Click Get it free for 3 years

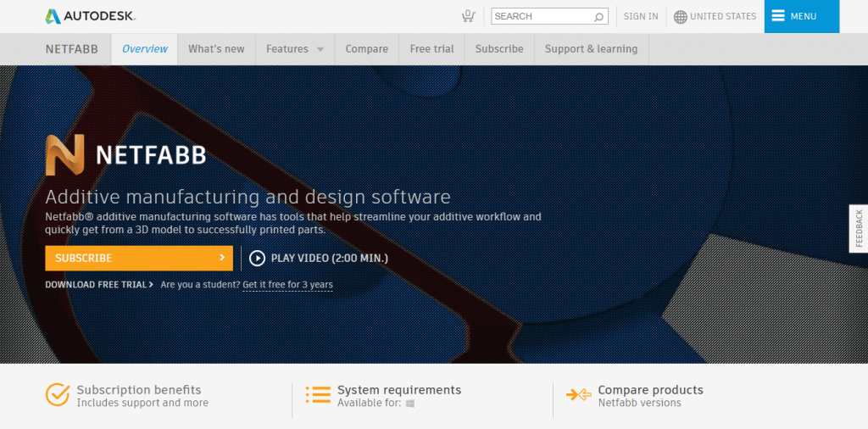(288, 285)
